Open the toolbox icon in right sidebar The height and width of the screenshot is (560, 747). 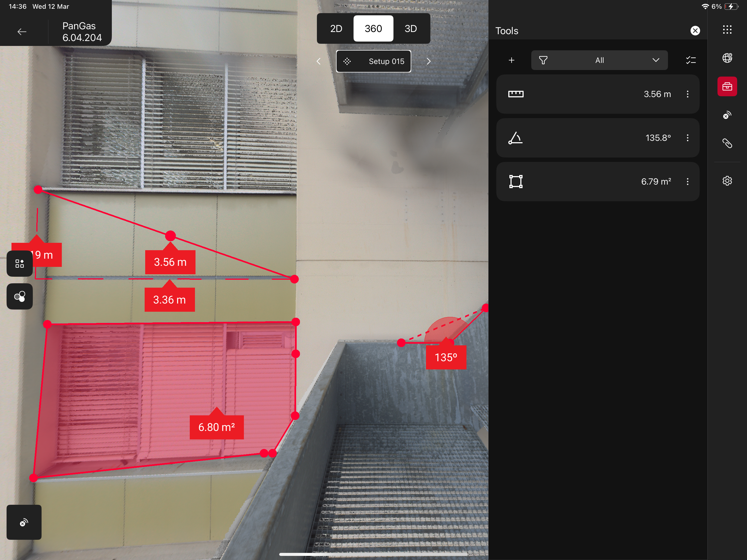pyautogui.click(x=727, y=86)
